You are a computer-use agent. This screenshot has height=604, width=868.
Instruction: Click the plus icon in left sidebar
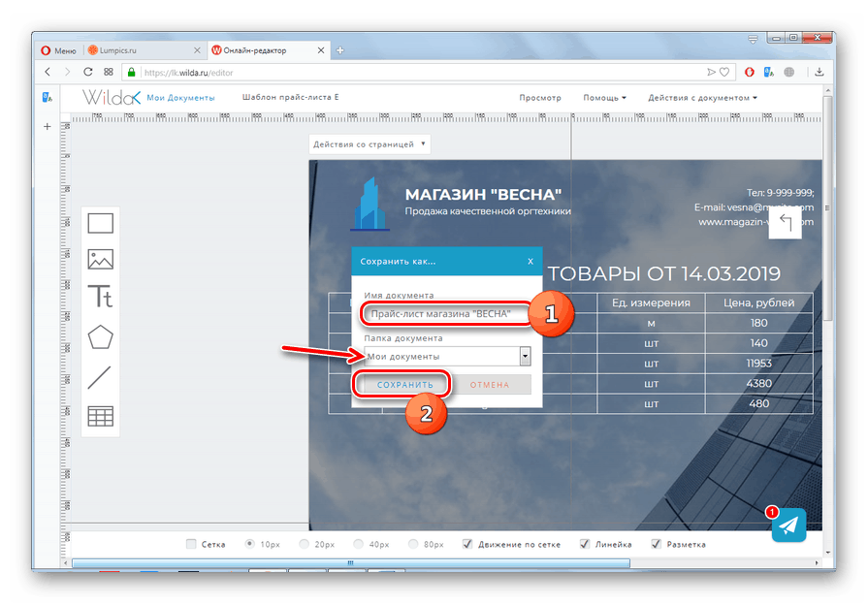(48, 126)
